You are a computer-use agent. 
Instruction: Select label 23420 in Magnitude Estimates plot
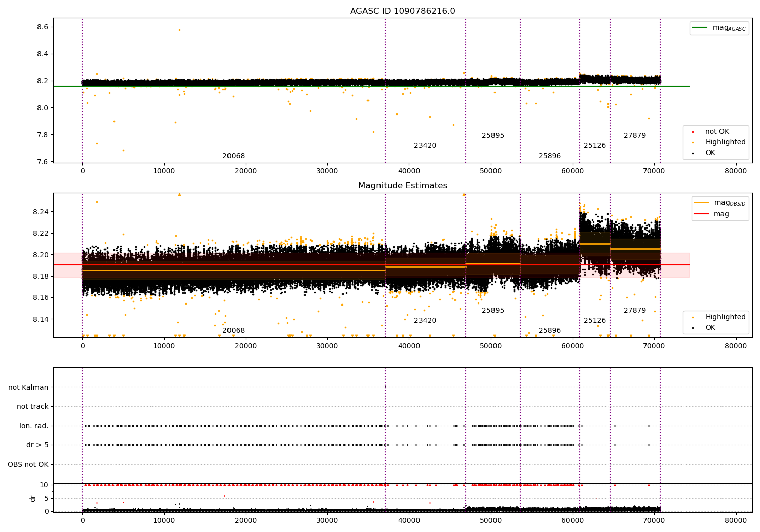[x=425, y=321]
